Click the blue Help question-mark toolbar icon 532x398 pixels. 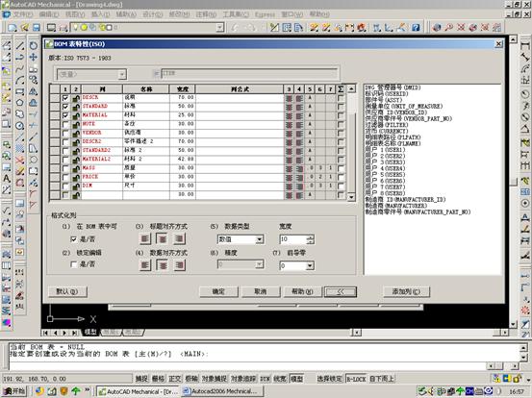pos(416,28)
